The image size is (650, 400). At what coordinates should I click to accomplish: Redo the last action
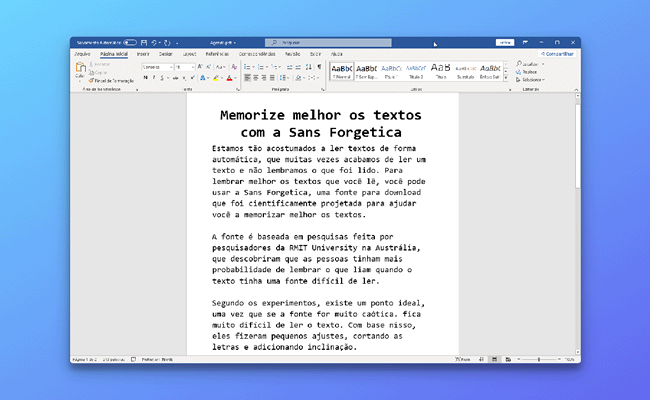[167, 43]
